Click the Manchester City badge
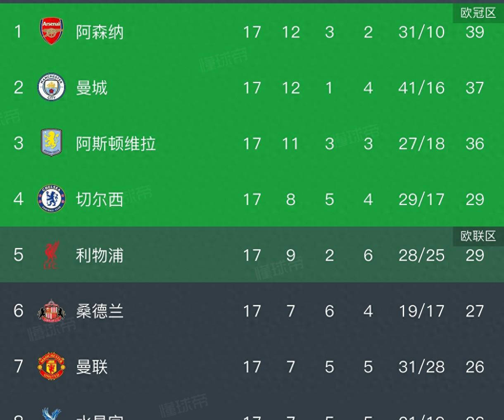504x420 pixels. coord(51,87)
